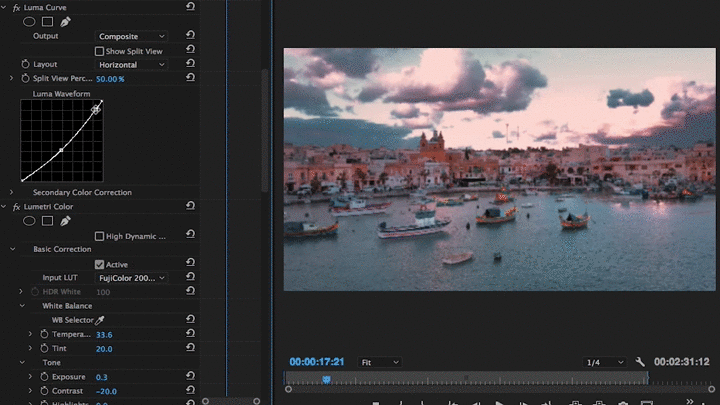
Task: Reset the Luma Curve effect
Action: pyautogui.click(x=190, y=7)
